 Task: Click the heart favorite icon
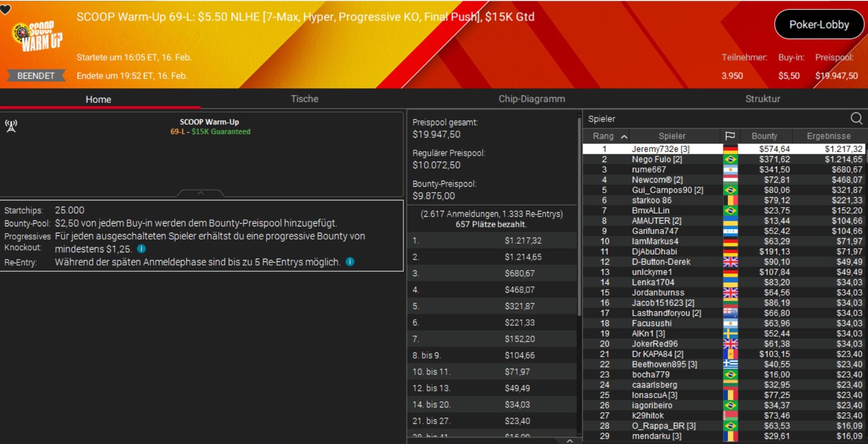[x=5, y=9]
